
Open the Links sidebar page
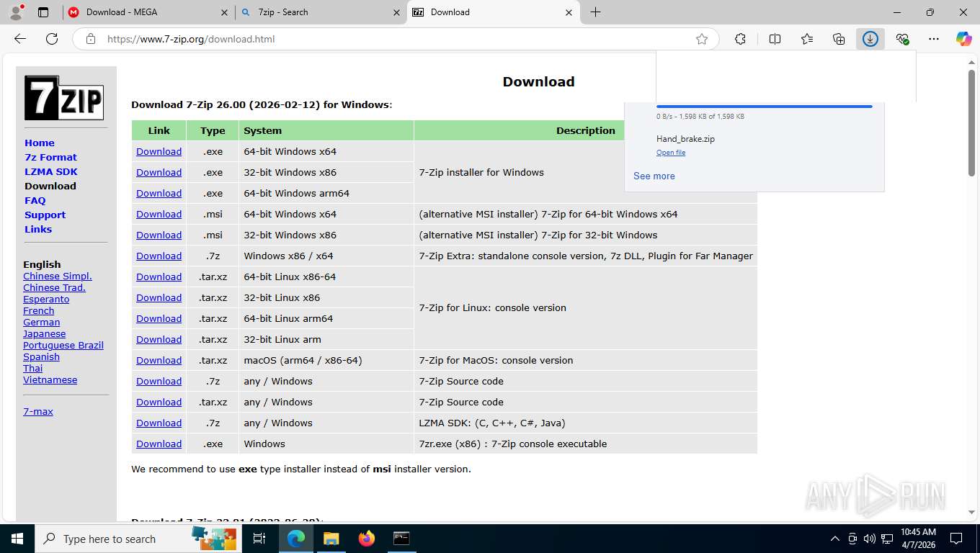(38, 229)
